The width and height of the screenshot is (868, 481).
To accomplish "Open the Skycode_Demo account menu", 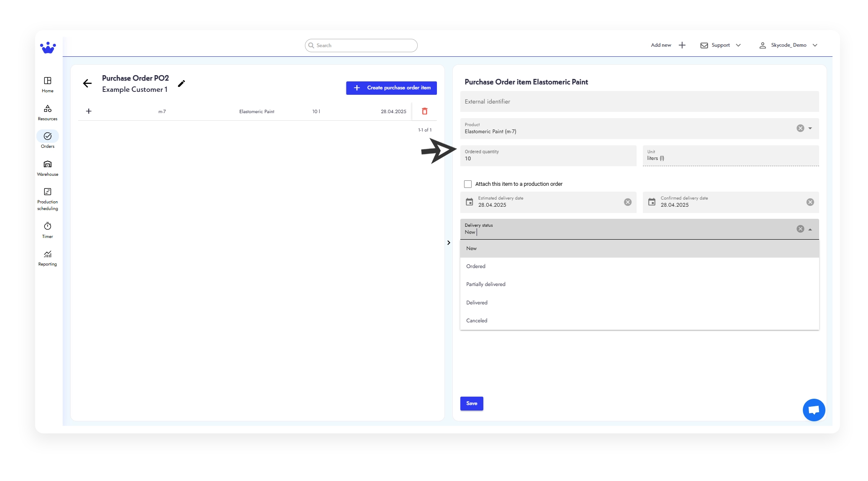I will pyautogui.click(x=789, y=45).
